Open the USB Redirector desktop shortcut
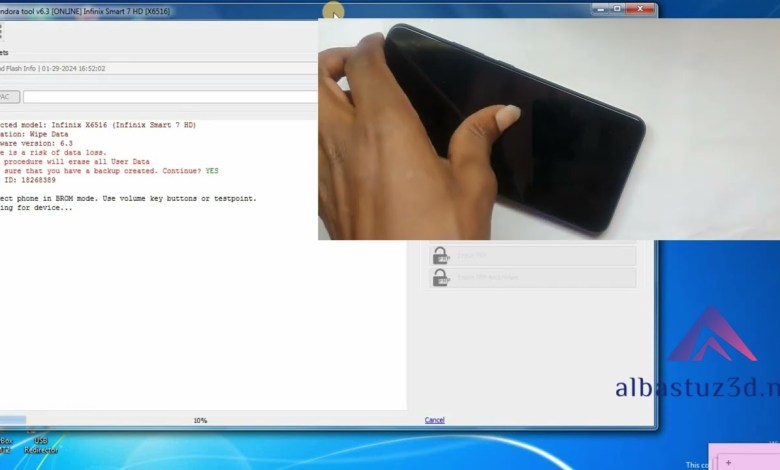Screen dimensions: 780x470 [41, 445]
